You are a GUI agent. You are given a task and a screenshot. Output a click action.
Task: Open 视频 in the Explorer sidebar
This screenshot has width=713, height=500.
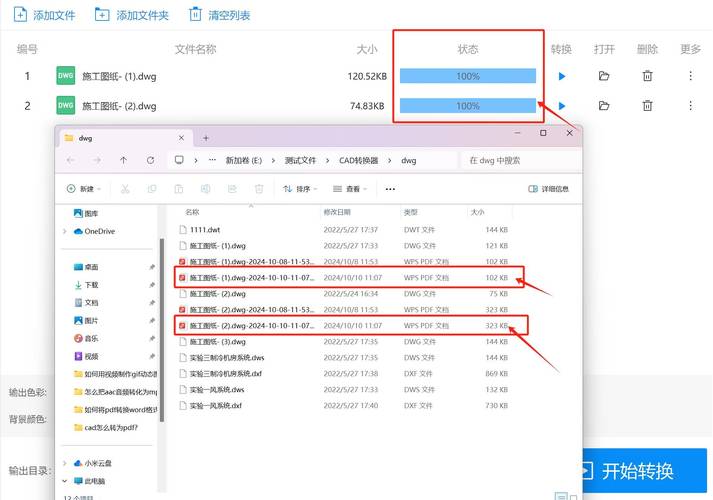[x=86, y=356]
